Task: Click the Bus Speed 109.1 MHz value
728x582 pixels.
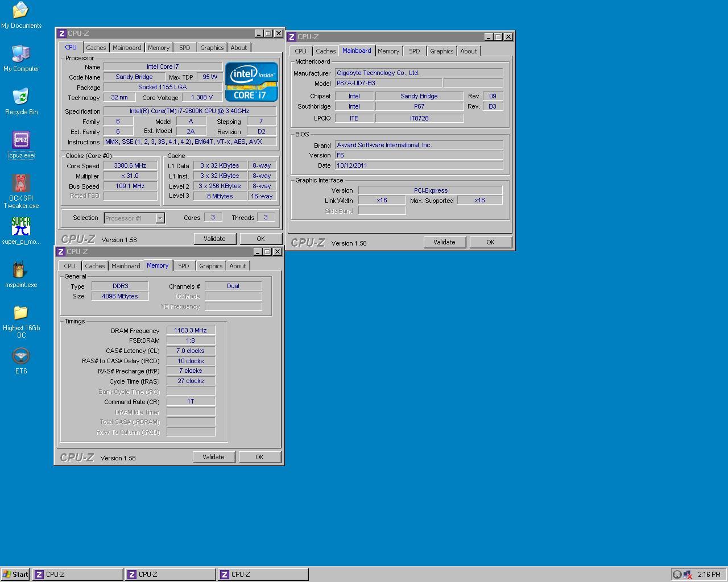Action: (130, 186)
